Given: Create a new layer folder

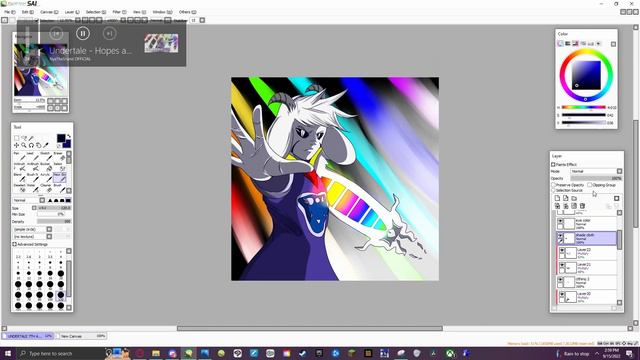Looking at the screenshot, I should (x=574, y=198).
